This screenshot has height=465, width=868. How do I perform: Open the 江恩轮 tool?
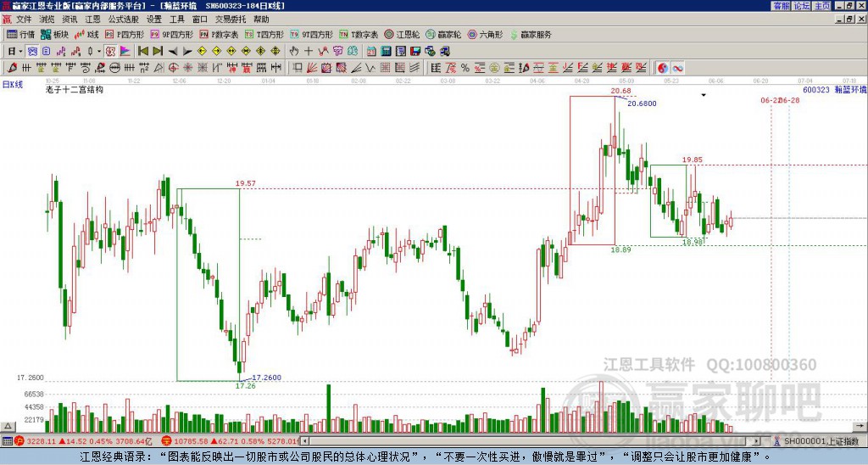pyautogui.click(x=402, y=34)
